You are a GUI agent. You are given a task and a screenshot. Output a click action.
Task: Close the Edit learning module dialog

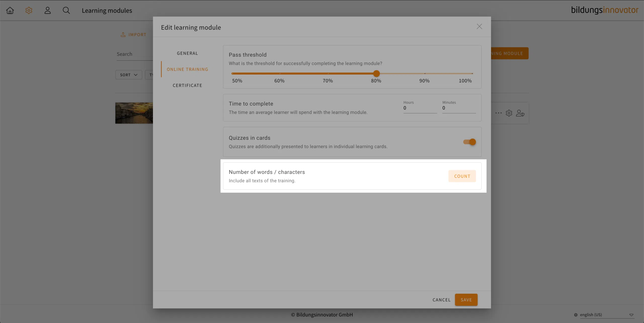[479, 27]
